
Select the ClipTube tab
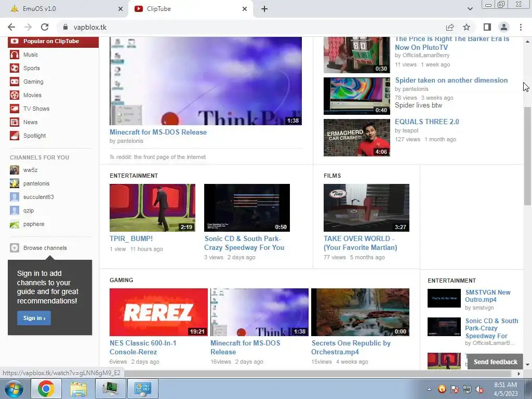191,9
